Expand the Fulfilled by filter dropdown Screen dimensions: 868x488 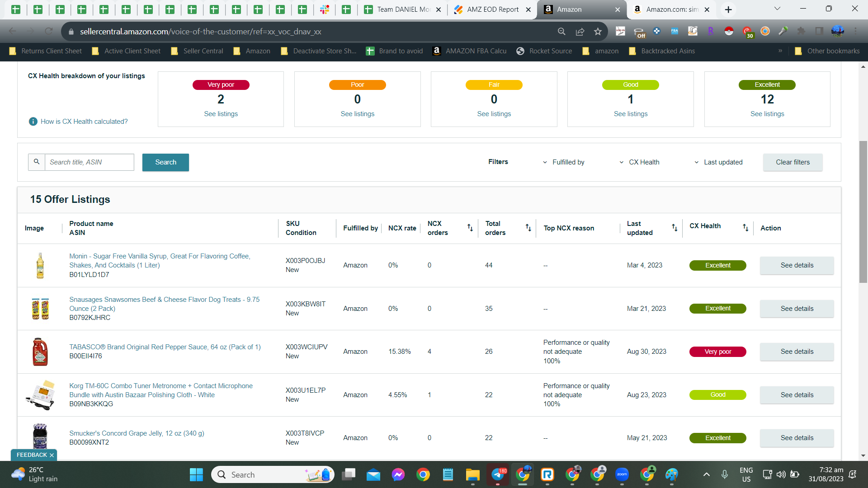point(564,162)
